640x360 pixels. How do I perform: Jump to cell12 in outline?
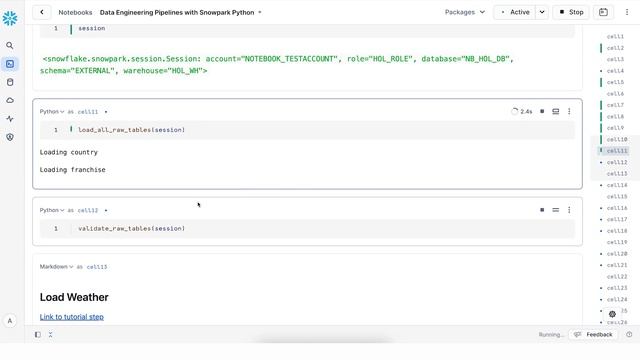pyautogui.click(x=617, y=162)
